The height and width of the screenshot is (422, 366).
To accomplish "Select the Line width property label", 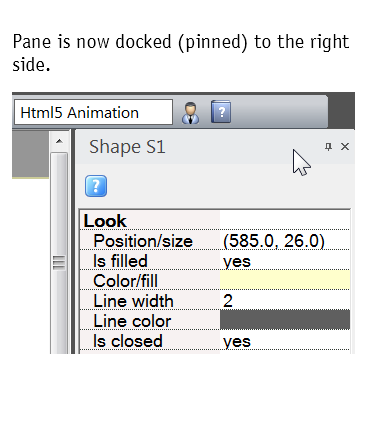I will pyautogui.click(x=133, y=301).
